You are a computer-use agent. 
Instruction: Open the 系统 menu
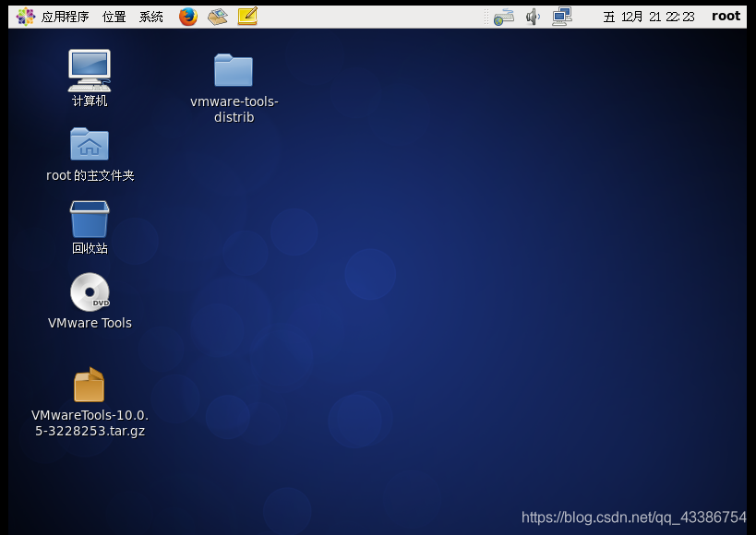pyautogui.click(x=151, y=17)
